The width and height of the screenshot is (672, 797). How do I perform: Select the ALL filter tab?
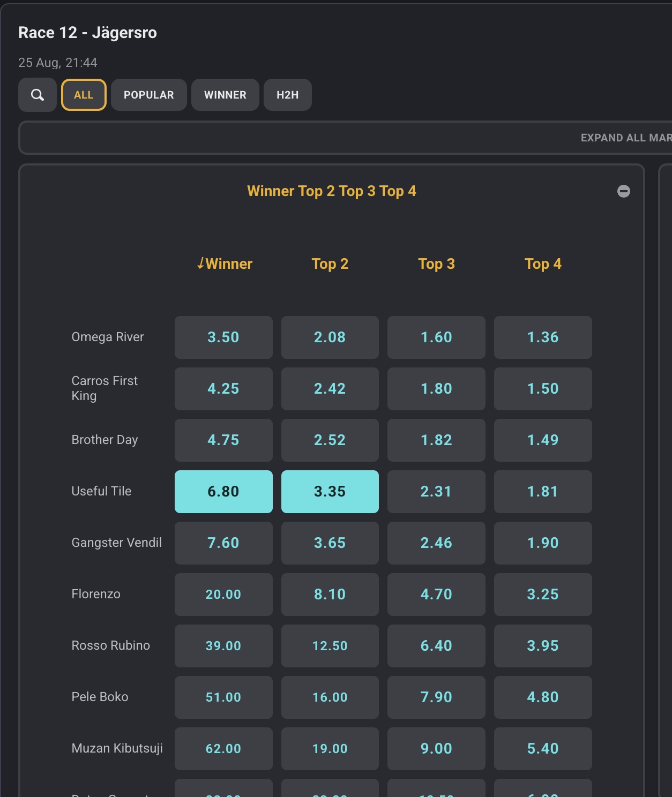84,95
